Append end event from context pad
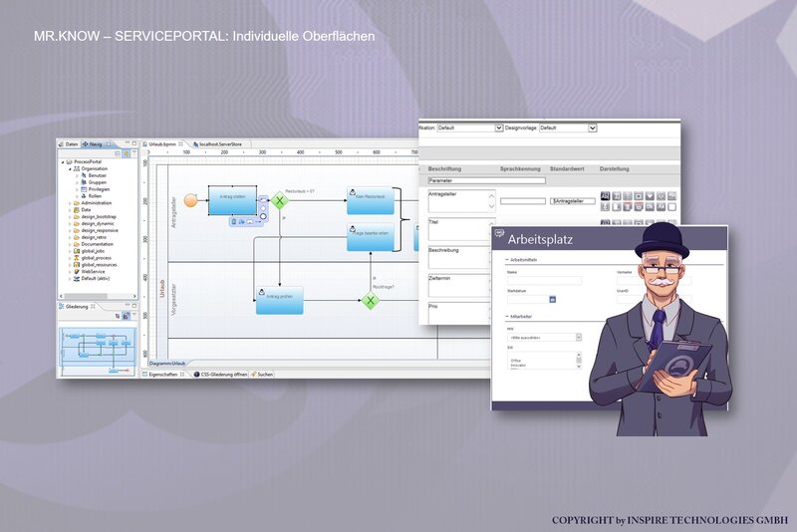The image size is (797, 532). tap(263, 216)
